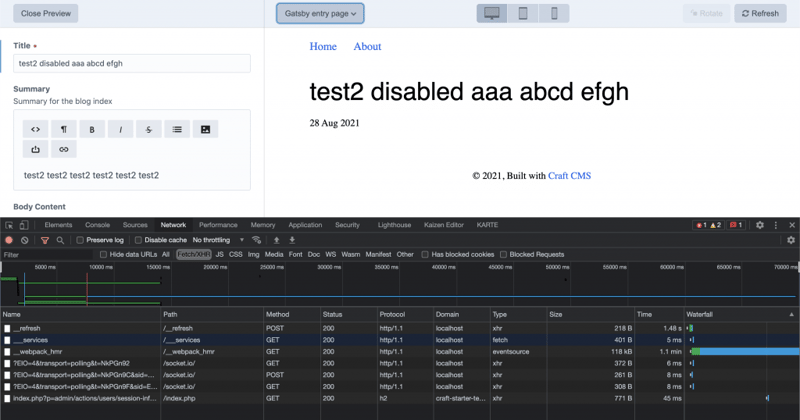Apply italic formatting in Summary editor
The height and width of the screenshot is (420, 800).
120,129
